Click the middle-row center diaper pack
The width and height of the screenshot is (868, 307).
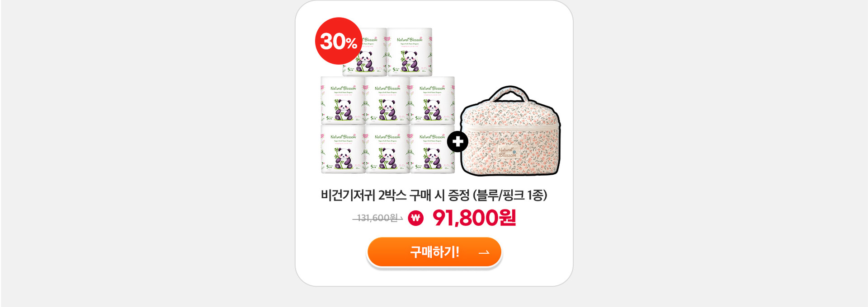387,100
